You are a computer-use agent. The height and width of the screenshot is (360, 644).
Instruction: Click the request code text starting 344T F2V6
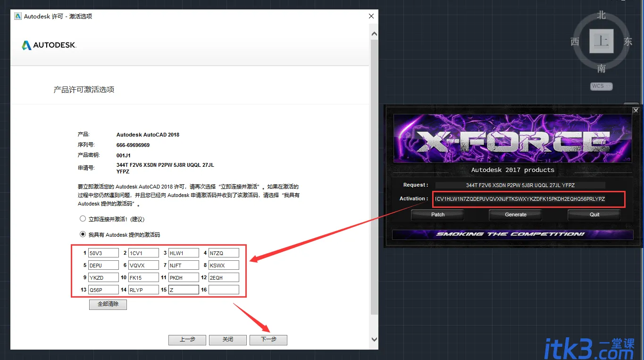pos(165,168)
